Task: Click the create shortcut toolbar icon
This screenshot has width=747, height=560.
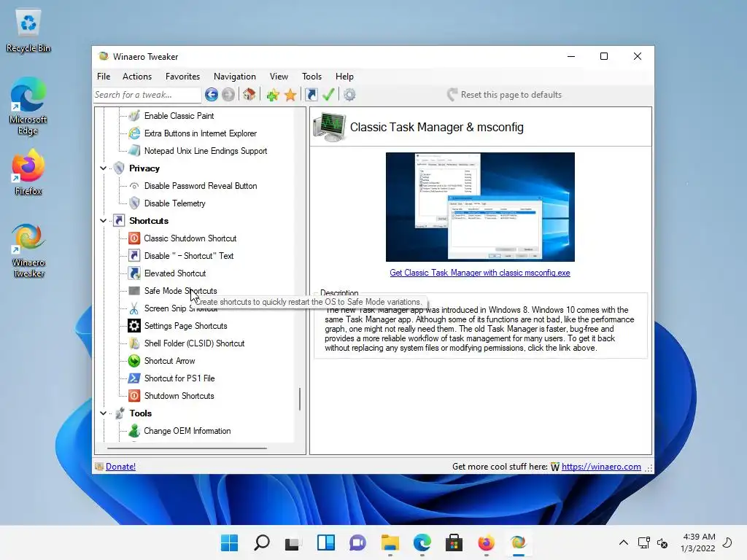Action: click(311, 95)
